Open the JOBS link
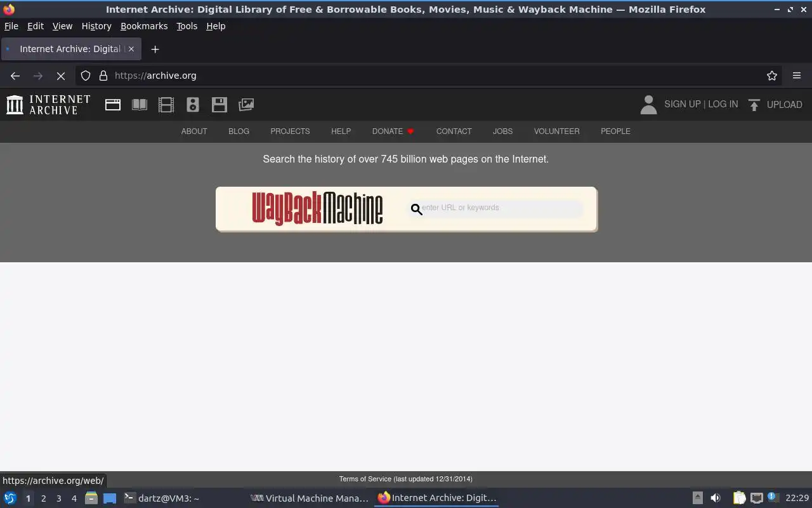 (x=502, y=131)
